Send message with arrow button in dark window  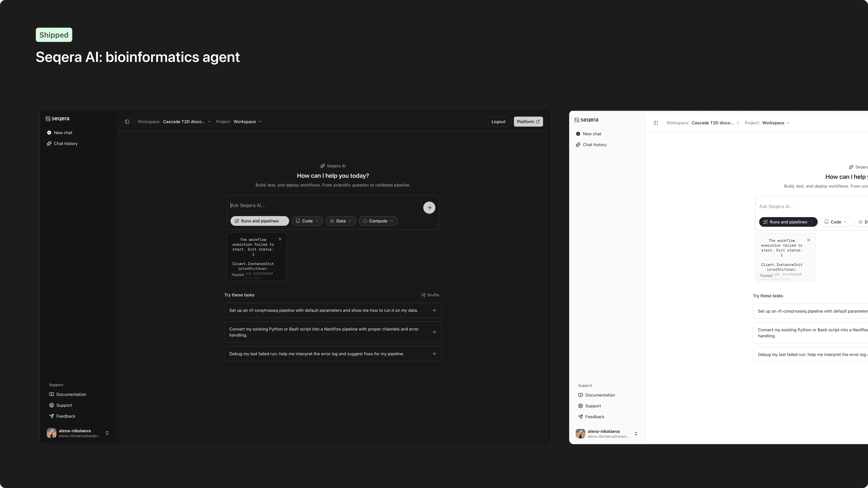click(x=429, y=207)
